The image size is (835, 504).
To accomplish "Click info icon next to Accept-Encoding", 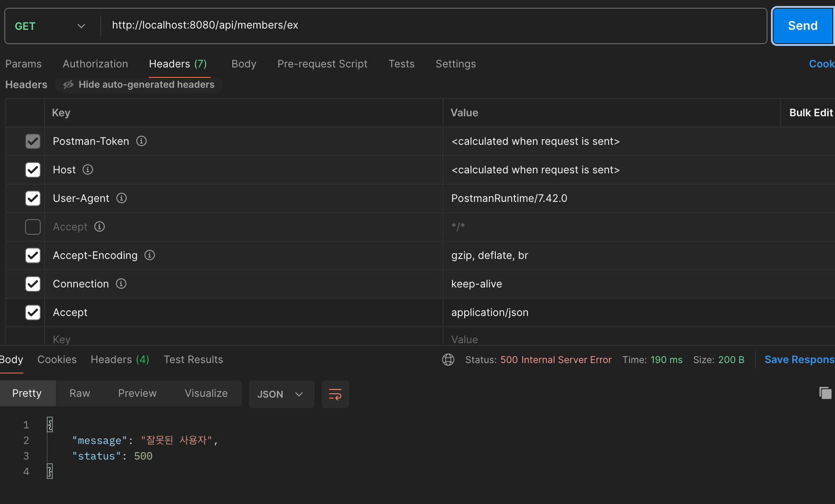I will pos(150,255).
